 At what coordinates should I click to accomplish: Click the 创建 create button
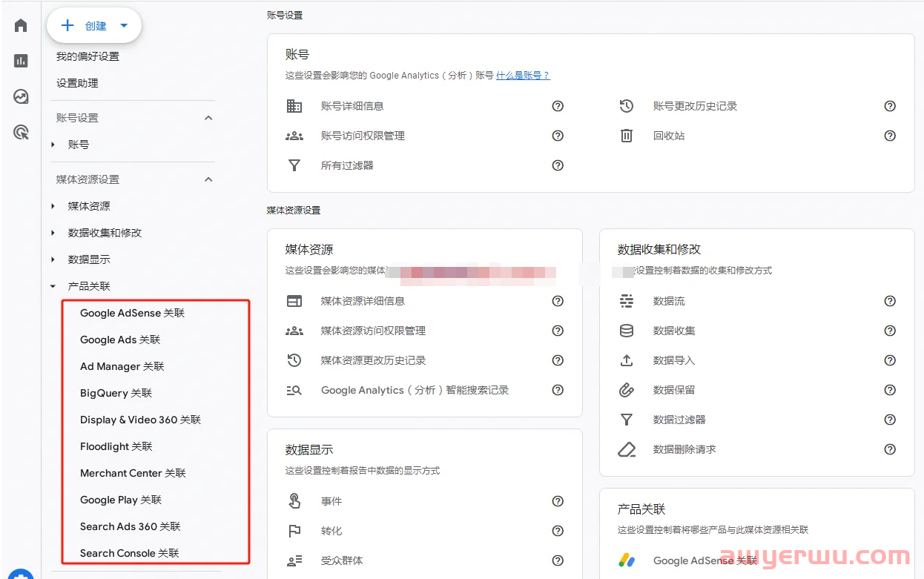[94, 26]
